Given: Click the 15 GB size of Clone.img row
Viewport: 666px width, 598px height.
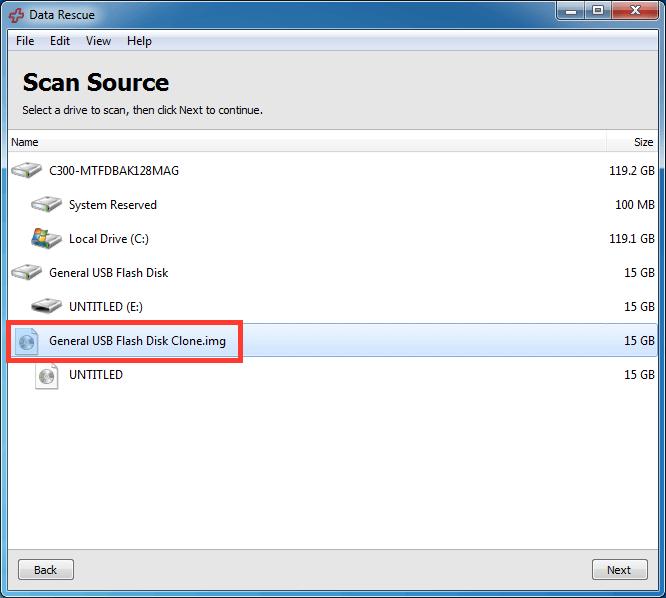Looking at the screenshot, I should point(639,341).
